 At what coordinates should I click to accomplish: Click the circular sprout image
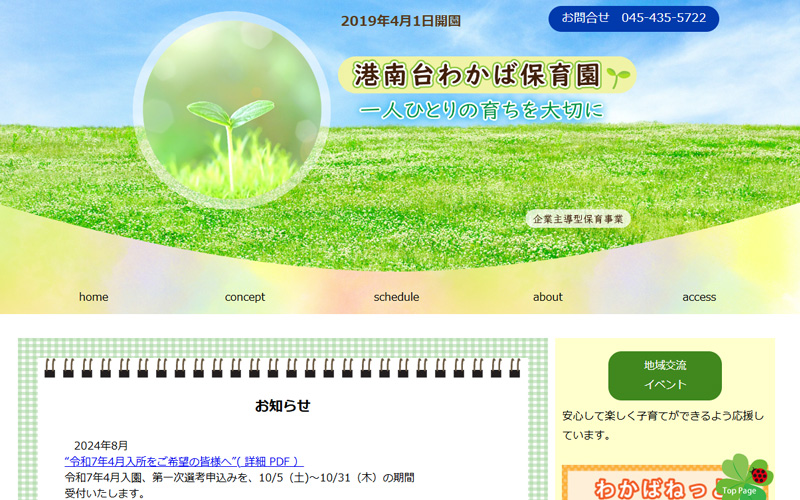tap(232, 110)
